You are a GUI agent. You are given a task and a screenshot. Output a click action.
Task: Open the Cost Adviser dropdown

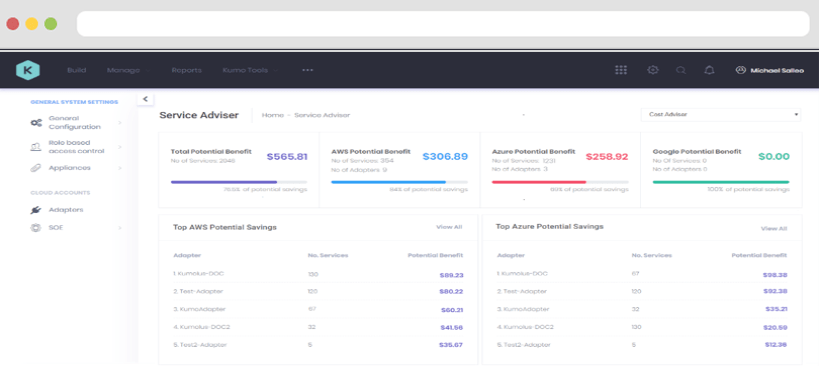coord(720,114)
